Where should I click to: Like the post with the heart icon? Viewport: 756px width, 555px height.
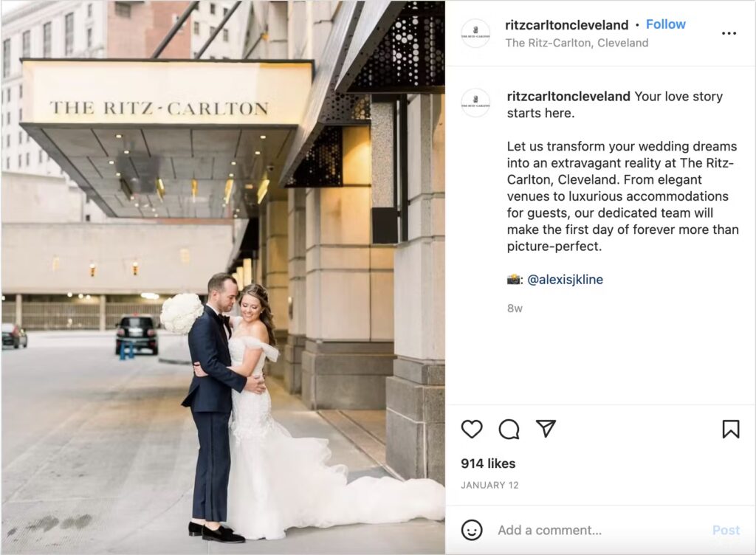(x=472, y=429)
